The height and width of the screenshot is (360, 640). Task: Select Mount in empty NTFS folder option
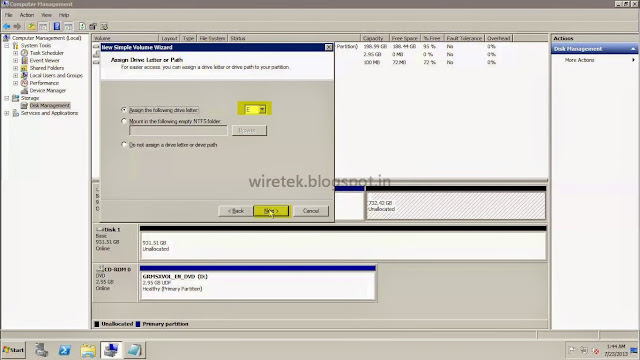tap(124, 121)
